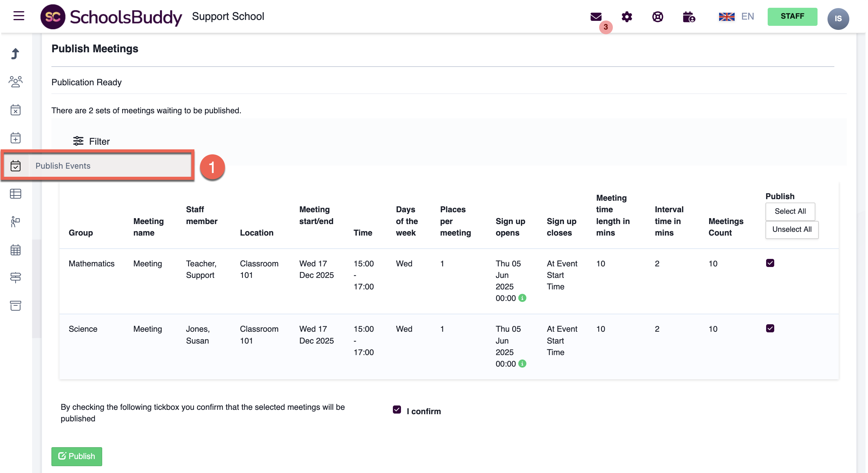Click the help lifebuoy icon
The width and height of the screenshot is (868, 473).
pyautogui.click(x=657, y=16)
